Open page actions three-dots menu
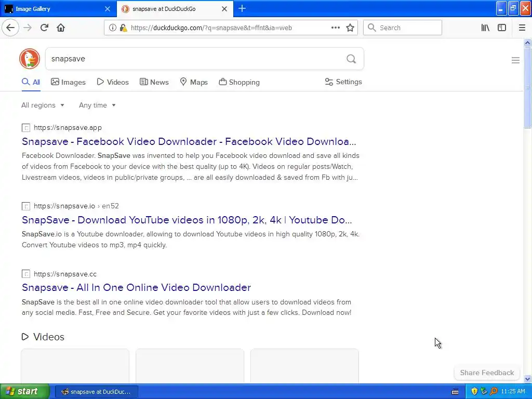 (x=336, y=28)
